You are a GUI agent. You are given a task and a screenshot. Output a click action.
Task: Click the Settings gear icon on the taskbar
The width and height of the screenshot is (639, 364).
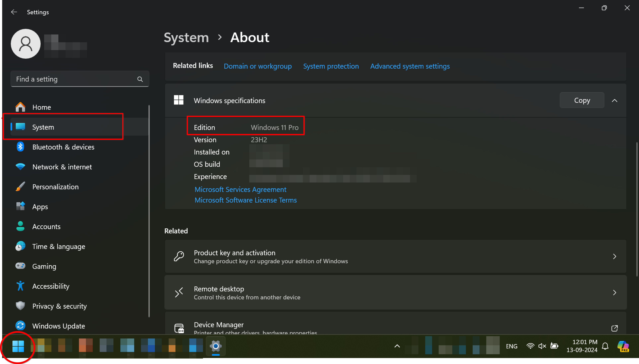click(x=216, y=346)
